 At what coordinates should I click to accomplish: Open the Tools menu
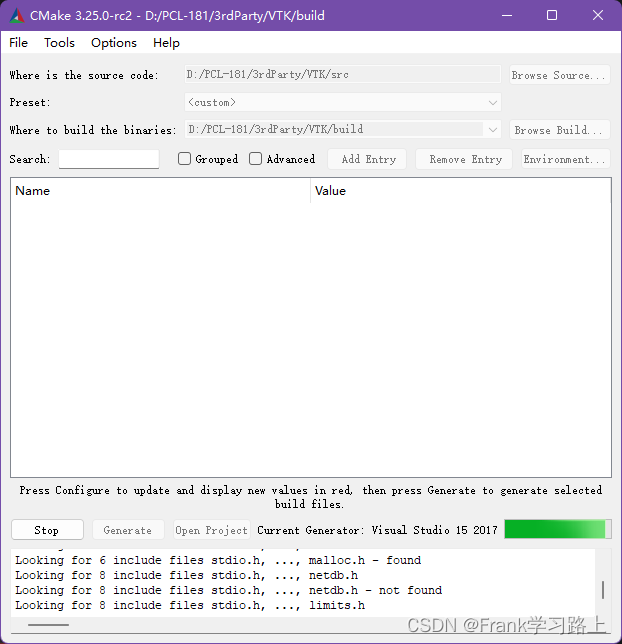tap(60, 43)
